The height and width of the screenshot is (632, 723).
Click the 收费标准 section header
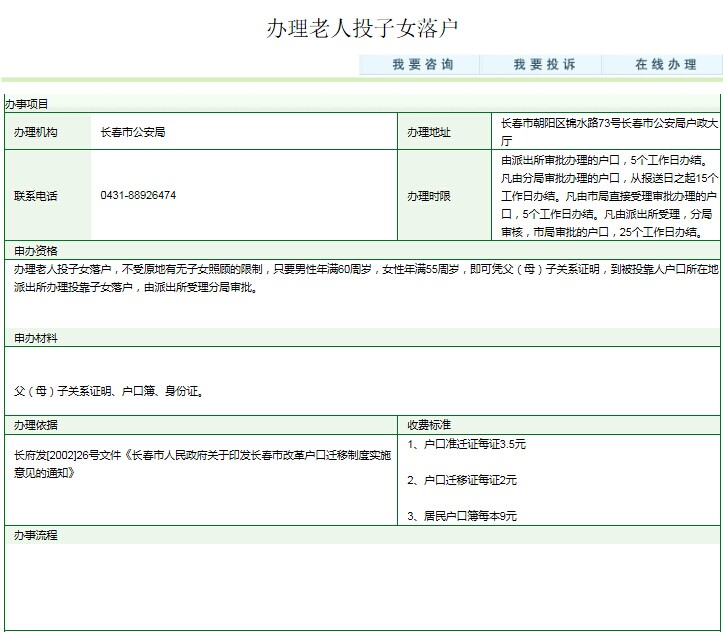(x=559, y=425)
